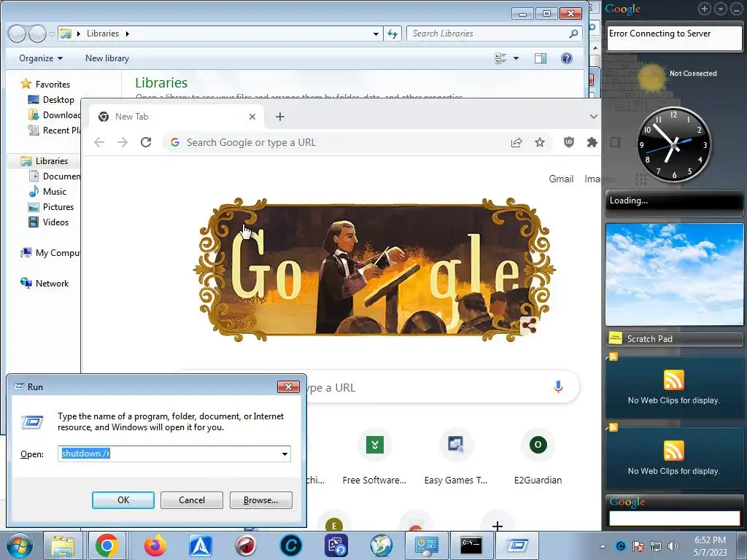Open Google Chrome from the taskbar

107,545
